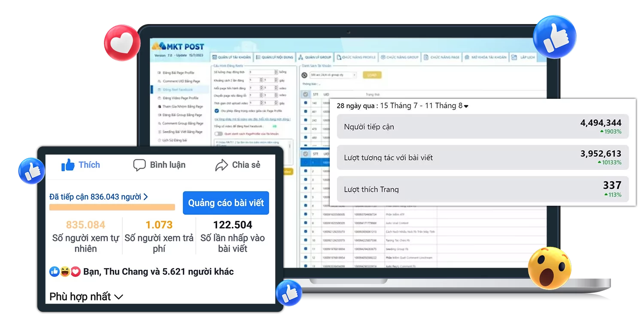Uncheck the checkbox for row Phần Mềm ATP

[306, 214]
